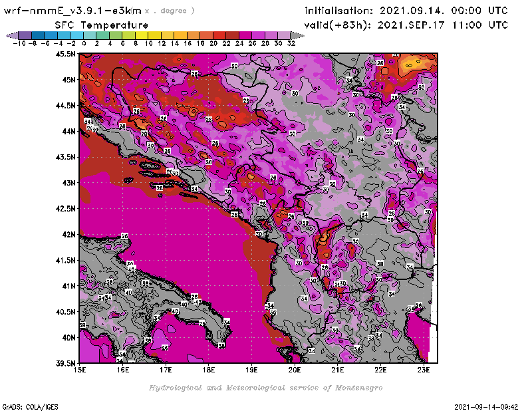Select the '45N' latitude label

pyautogui.click(x=68, y=80)
